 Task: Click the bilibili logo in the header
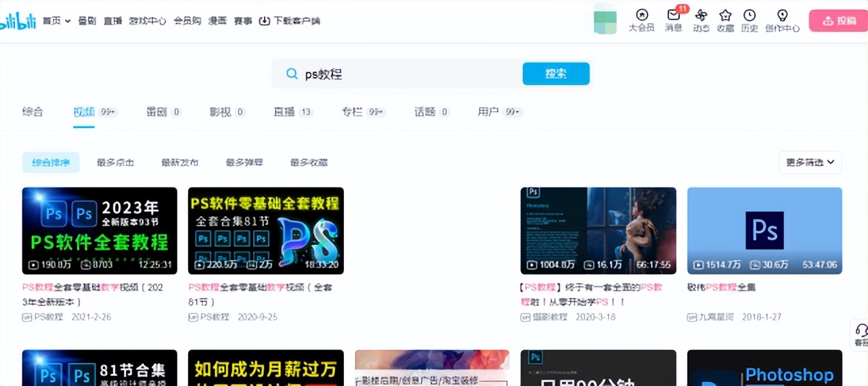pos(17,22)
